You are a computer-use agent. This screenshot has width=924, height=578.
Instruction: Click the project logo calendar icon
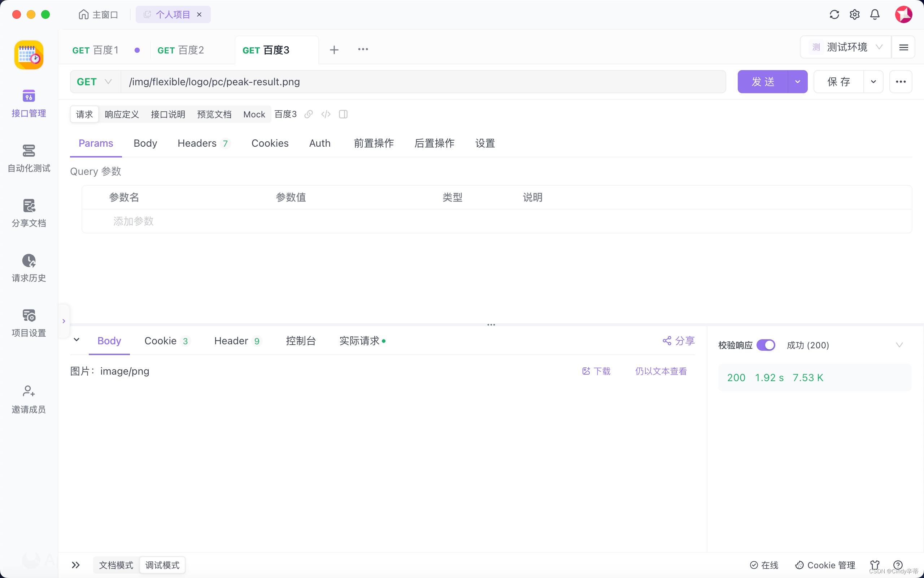(x=29, y=55)
